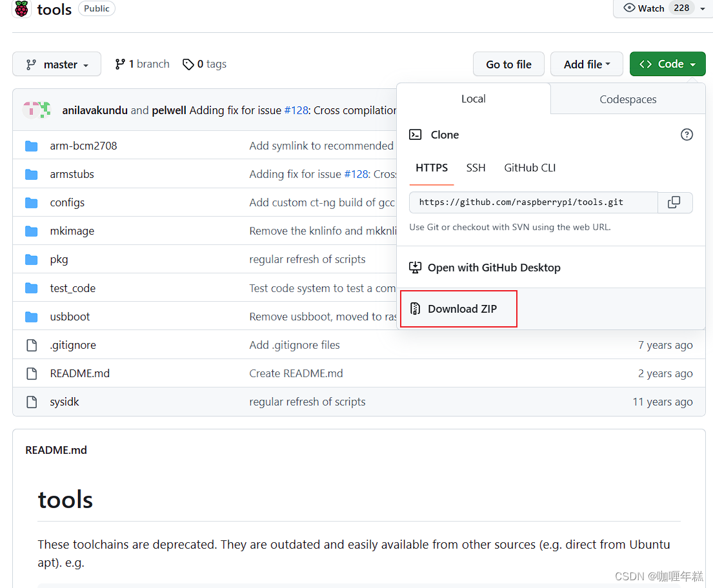713x588 pixels.
Task: Open the 1 branch link
Action: click(142, 64)
